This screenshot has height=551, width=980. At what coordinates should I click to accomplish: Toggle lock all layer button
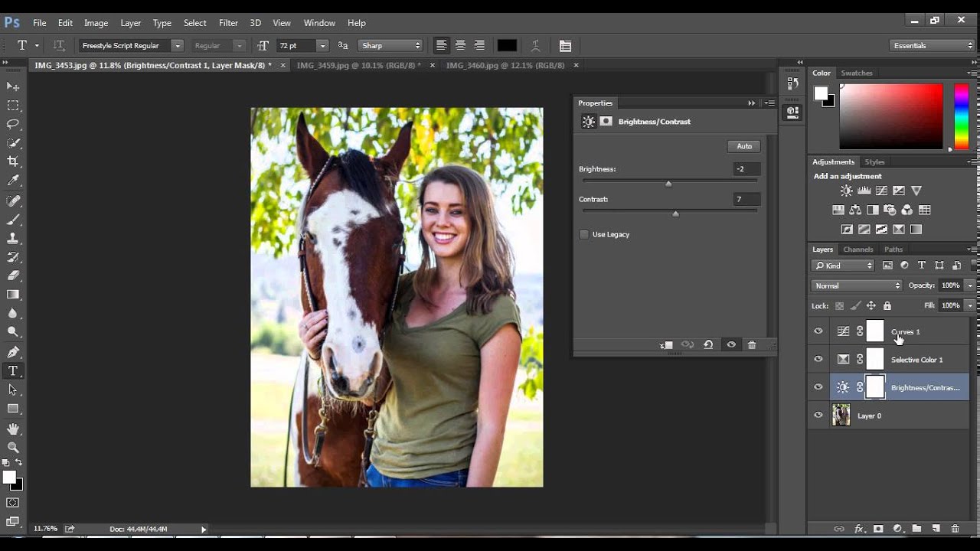(x=887, y=305)
